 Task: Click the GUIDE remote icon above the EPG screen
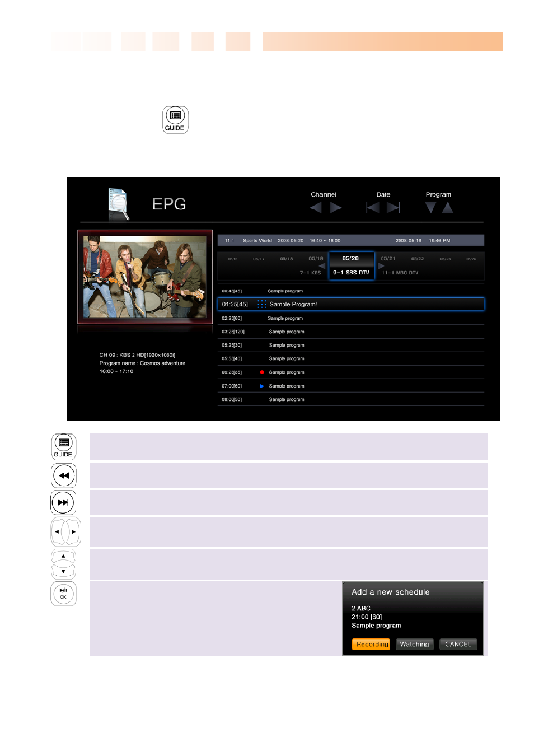click(x=175, y=120)
